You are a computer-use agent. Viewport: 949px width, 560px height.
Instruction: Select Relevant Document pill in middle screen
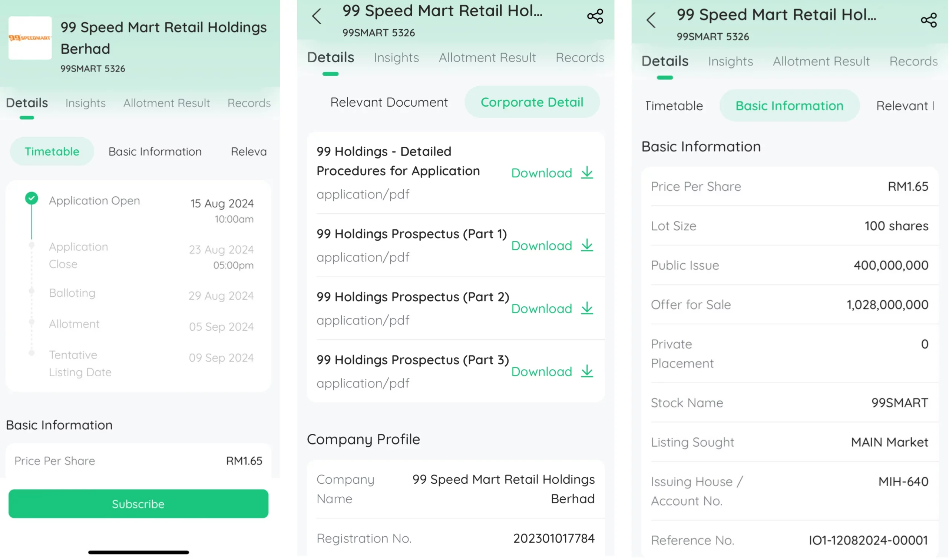(389, 102)
